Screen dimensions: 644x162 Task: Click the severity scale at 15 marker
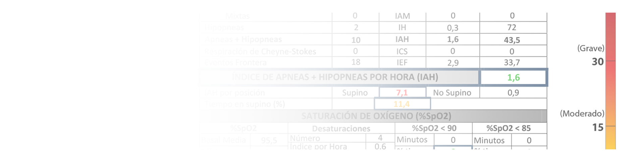click(x=598, y=127)
